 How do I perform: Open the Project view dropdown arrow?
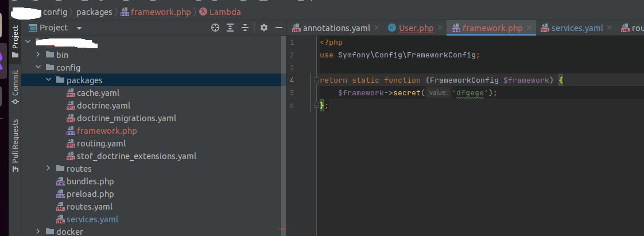79,28
